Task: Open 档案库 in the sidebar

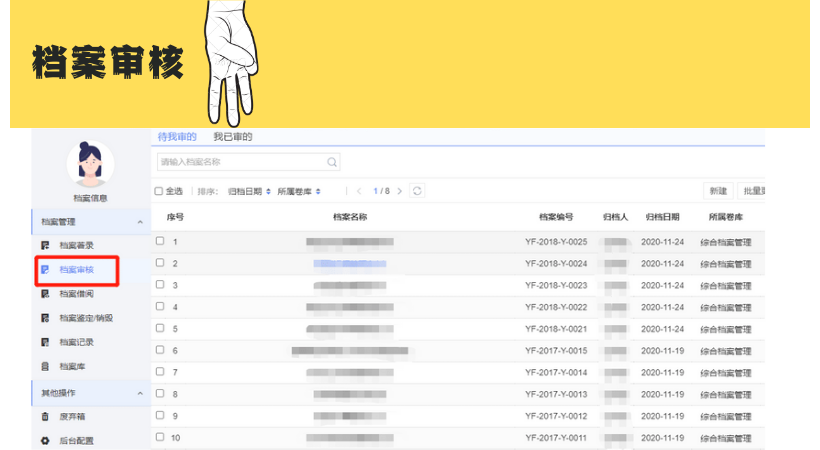Action: pos(72,367)
